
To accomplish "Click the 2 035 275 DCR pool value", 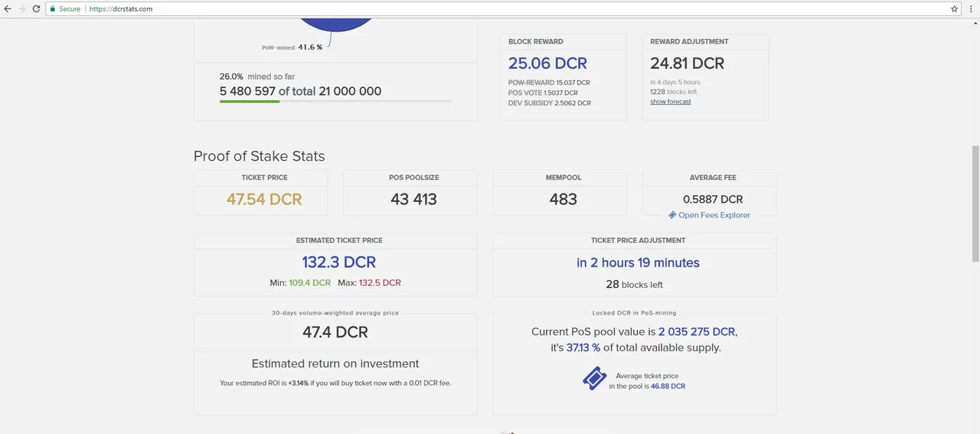I will pyautogui.click(x=697, y=331).
